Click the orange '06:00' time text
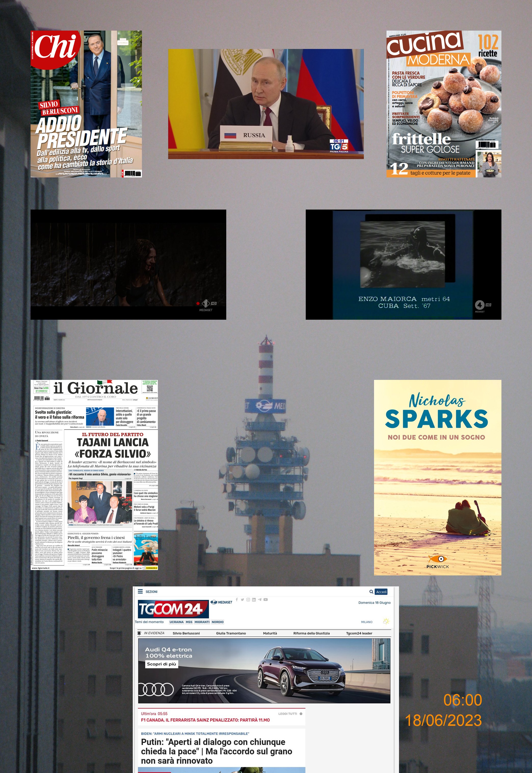This screenshot has width=532, height=773. click(462, 700)
